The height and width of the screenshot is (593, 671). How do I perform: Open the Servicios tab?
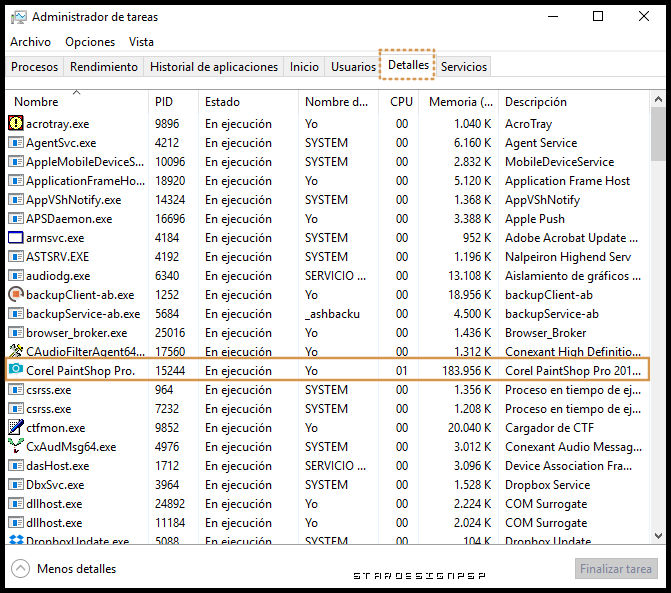point(463,67)
